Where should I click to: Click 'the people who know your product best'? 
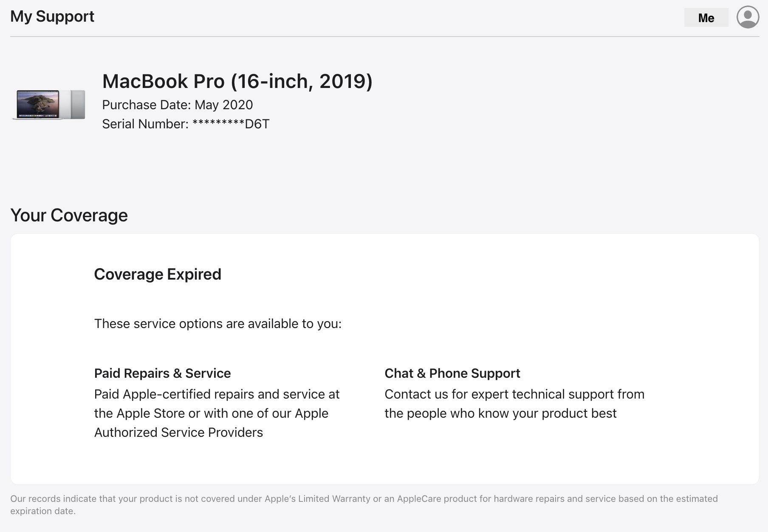pyautogui.click(x=500, y=413)
